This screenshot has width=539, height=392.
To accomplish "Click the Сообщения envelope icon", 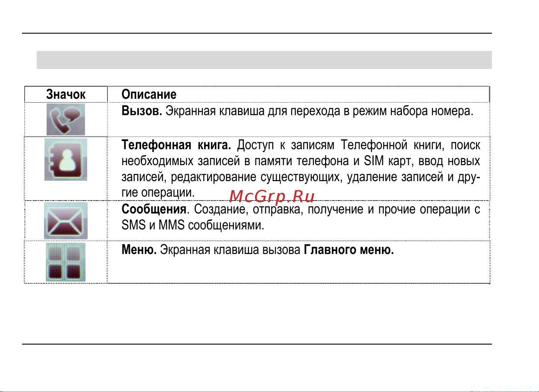I will pyautogui.click(x=66, y=220).
